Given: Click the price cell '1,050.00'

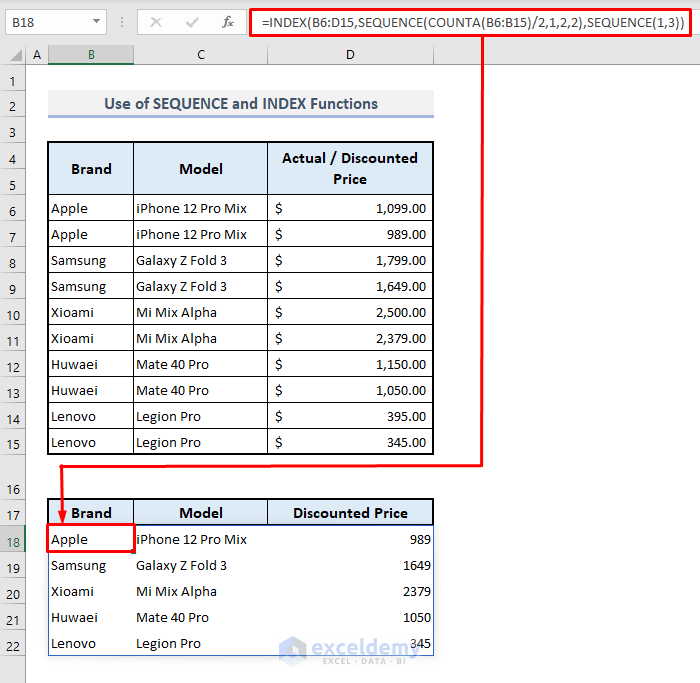Looking at the screenshot, I should (x=350, y=390).
